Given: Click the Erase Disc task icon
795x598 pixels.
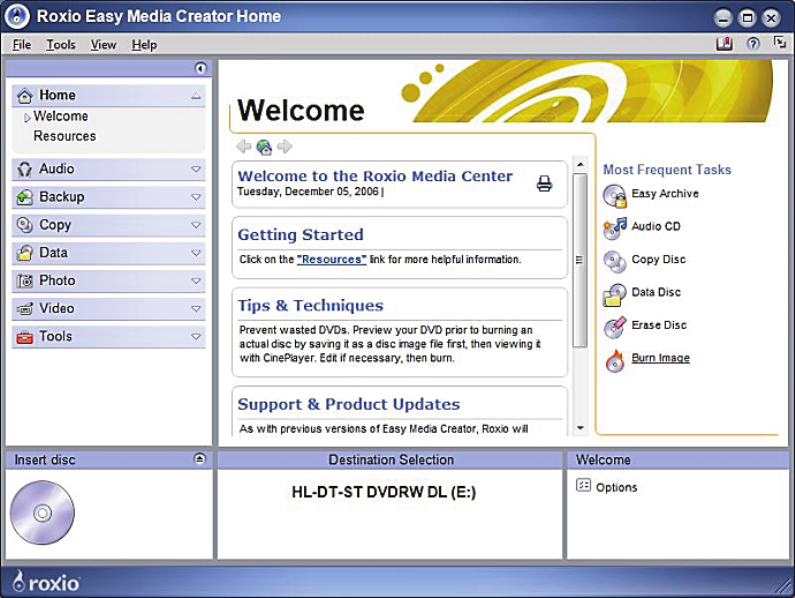Looking at the screenshot, I should click(614, 327).
